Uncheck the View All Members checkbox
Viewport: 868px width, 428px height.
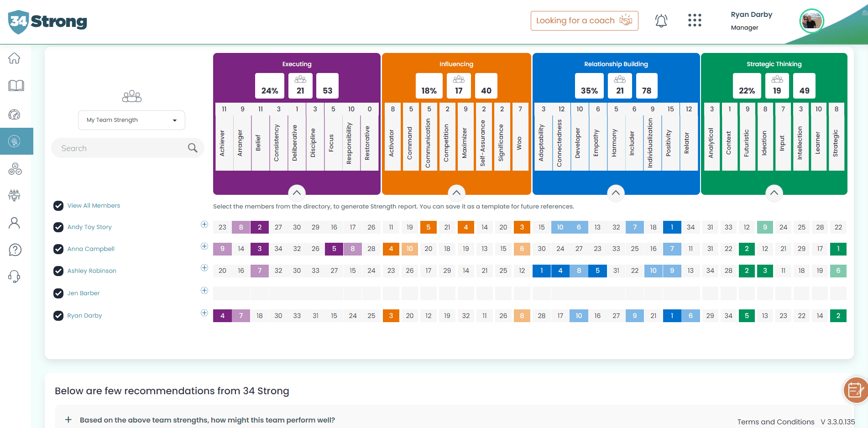click(58, 206)
